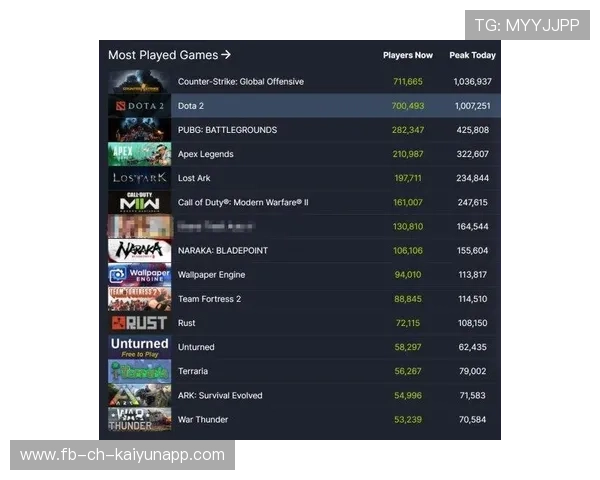Image resolution: width=600 pixels, height=480 pixels.
Task: Select the Counter-Strike: Global Offensive title
Action: (x=241, y=82)
